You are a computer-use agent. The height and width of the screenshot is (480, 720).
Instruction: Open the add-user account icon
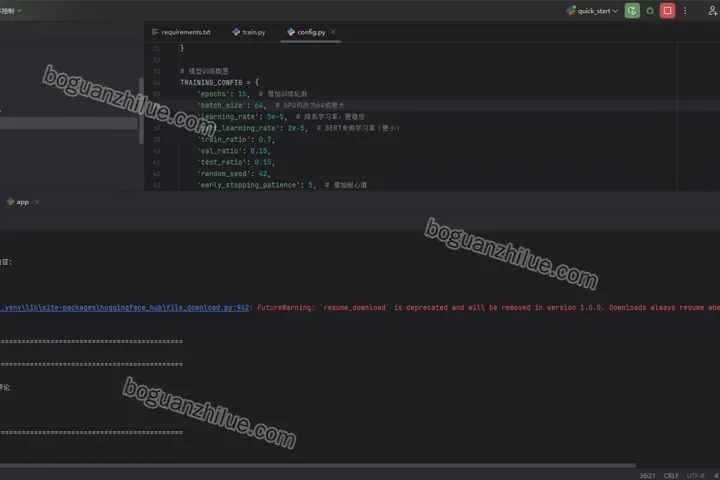(x=713, y=11)
